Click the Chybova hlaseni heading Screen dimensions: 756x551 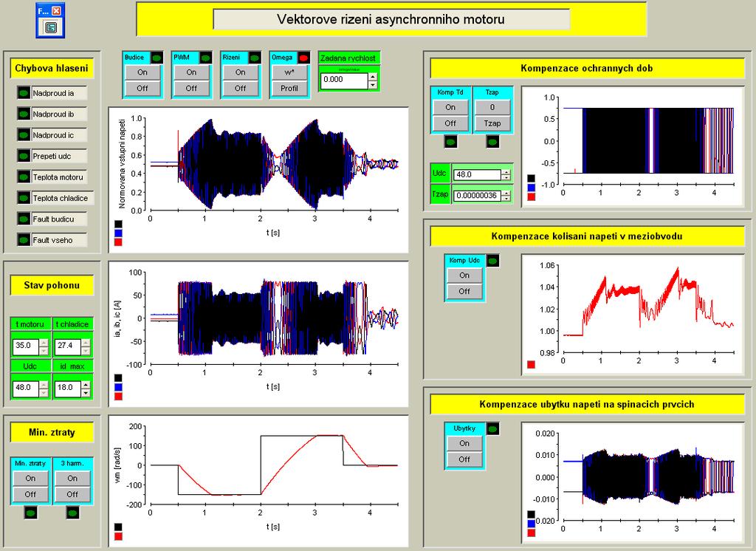[52, 68]
